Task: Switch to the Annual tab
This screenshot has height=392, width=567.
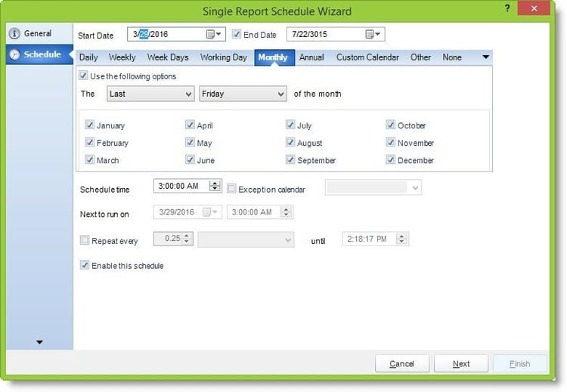Action: point(311,57)
